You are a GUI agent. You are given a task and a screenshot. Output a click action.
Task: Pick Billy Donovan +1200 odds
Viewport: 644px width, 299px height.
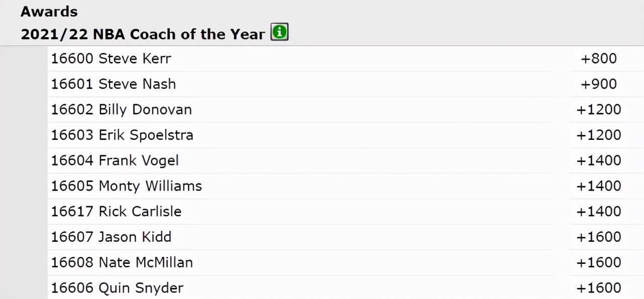coord(599,110)
